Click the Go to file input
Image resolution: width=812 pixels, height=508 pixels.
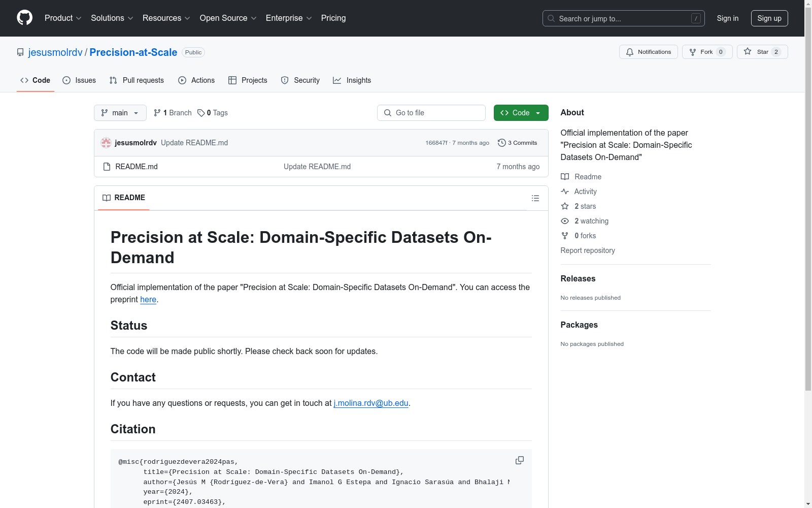(x=431, y=113)
